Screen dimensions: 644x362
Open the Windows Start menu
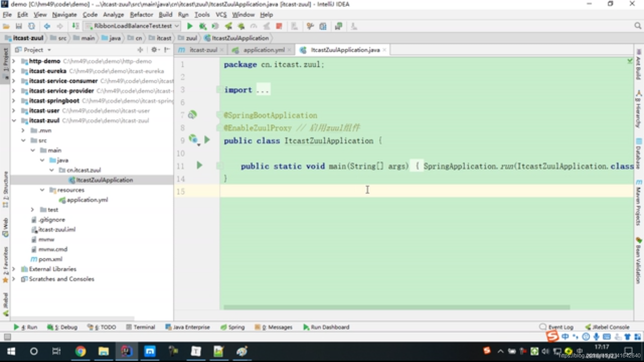click(x=11, y=351)
